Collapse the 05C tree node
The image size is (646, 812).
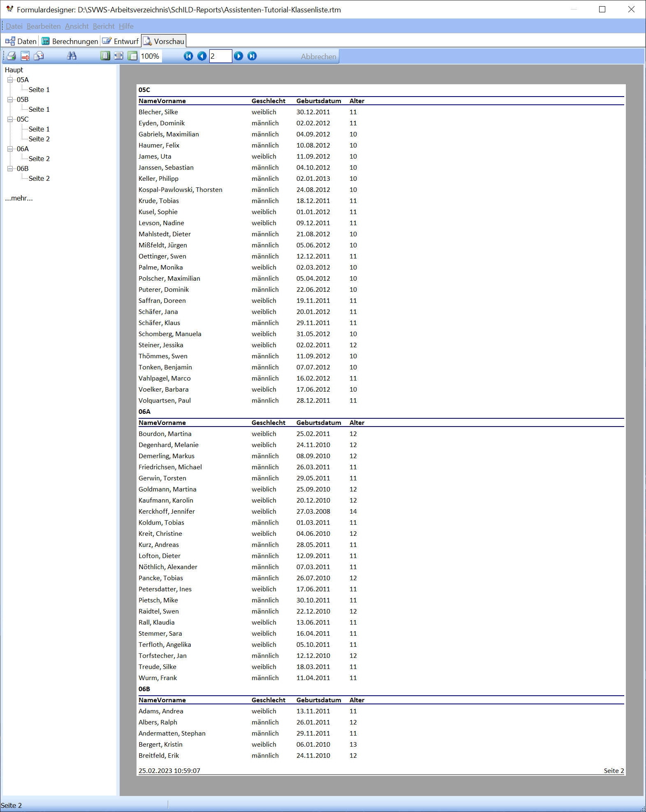pos(10,119)
